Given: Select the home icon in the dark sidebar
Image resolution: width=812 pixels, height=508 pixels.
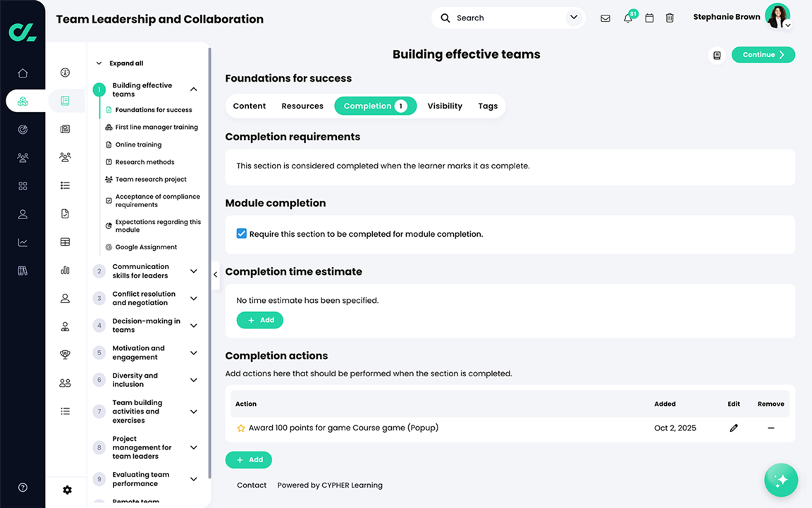Looking at the screenshot, I should [23, 73].
